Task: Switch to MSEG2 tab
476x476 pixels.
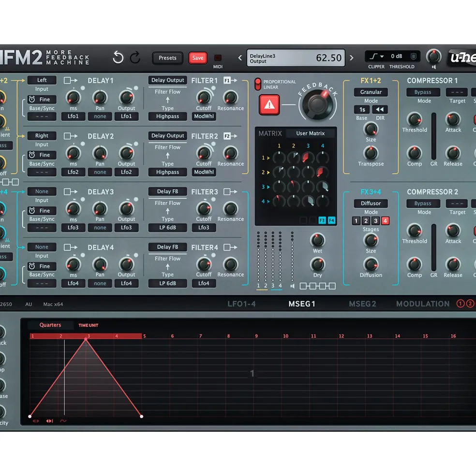Action: coord(362,304)
